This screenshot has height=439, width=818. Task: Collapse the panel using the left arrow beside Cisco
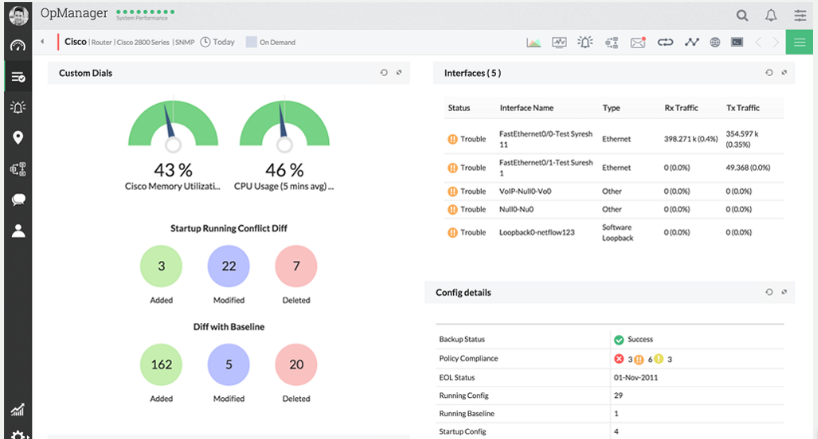click(x=43, y=42)
